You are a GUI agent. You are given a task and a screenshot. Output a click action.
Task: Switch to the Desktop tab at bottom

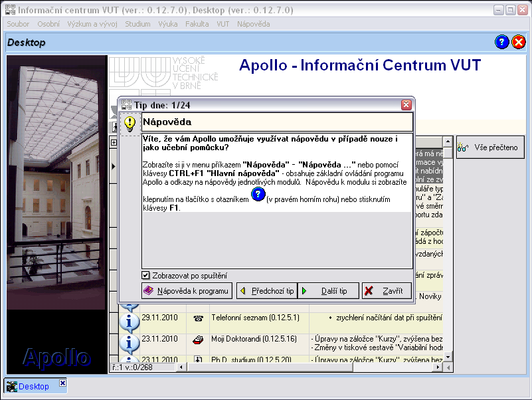tap(34, 387)
